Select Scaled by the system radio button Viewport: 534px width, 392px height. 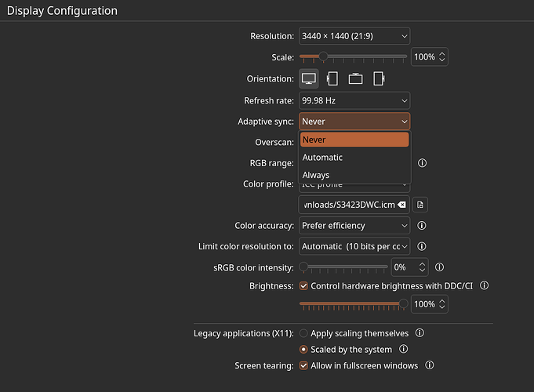(303, 350)
